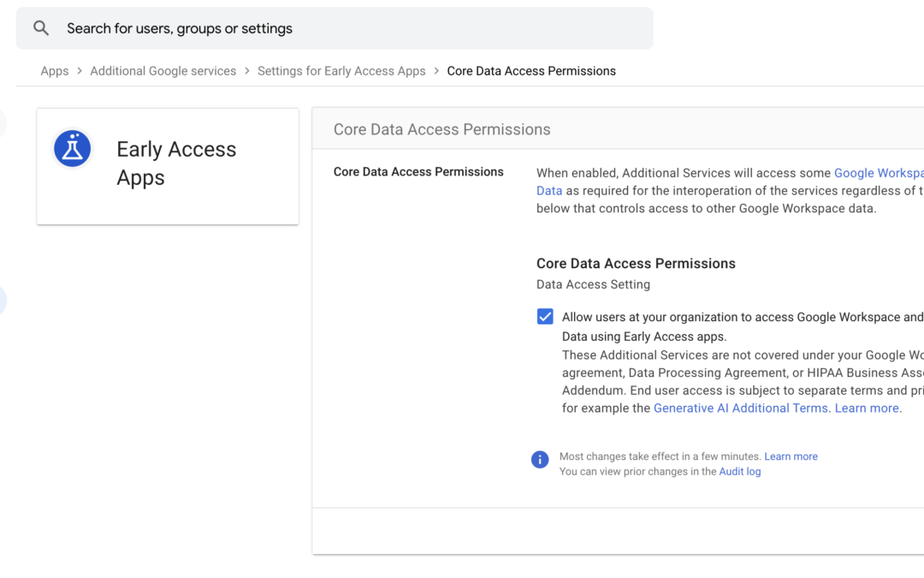Screen dimensions: 924x578
Task: Click the Early Access Apps card title
Action: pos(176,164)
